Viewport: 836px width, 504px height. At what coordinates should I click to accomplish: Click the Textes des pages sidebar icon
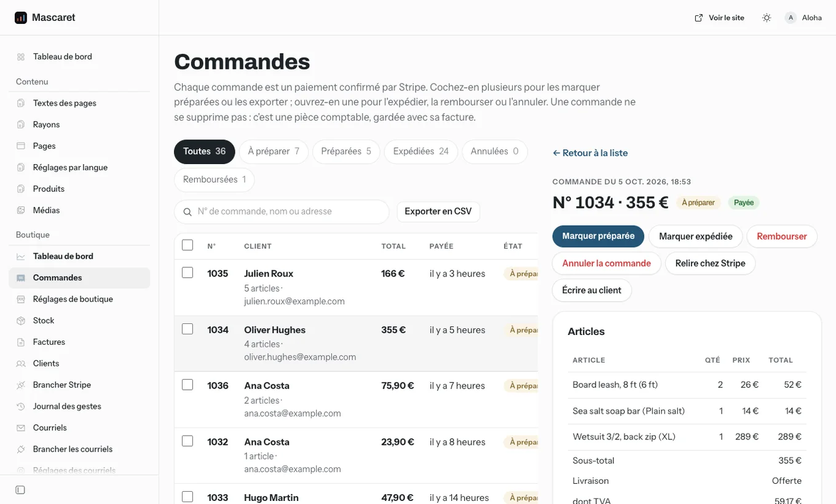coord(21,103)
